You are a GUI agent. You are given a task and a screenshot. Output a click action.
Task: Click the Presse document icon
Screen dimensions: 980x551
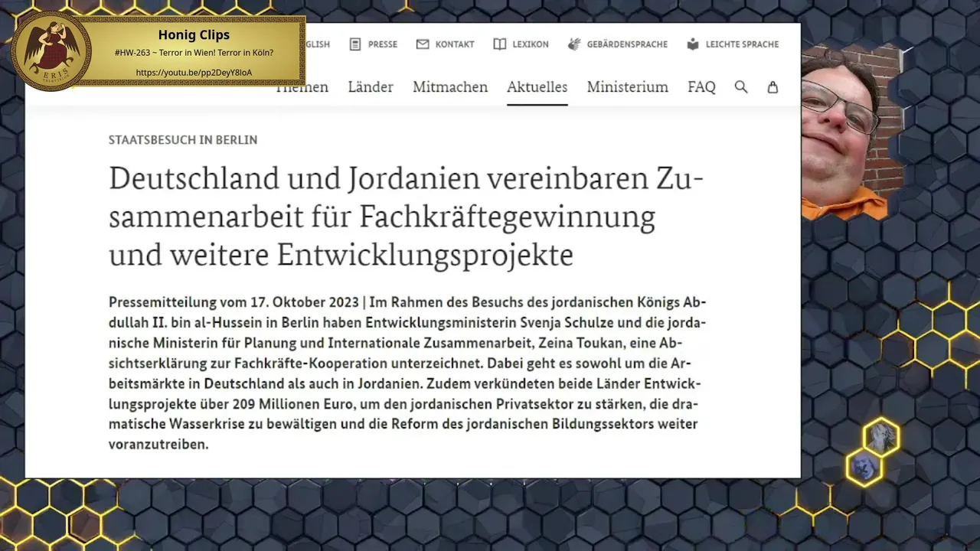pos(355,44)
